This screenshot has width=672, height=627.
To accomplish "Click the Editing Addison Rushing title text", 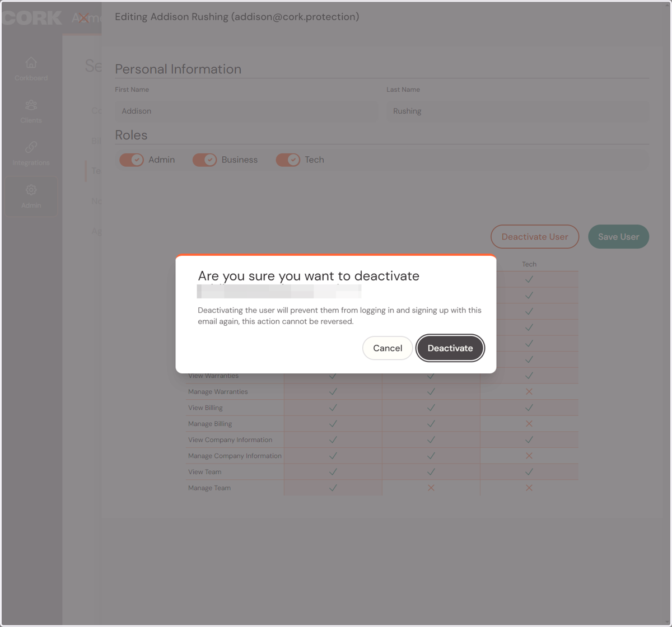I will coord(237,17).
